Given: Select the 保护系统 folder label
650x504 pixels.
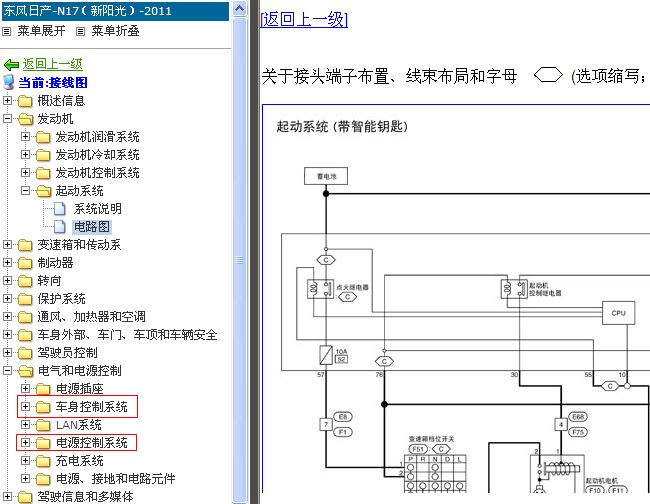Looking at the screenshot, I should pyautogui.click(x=61, y=299).
